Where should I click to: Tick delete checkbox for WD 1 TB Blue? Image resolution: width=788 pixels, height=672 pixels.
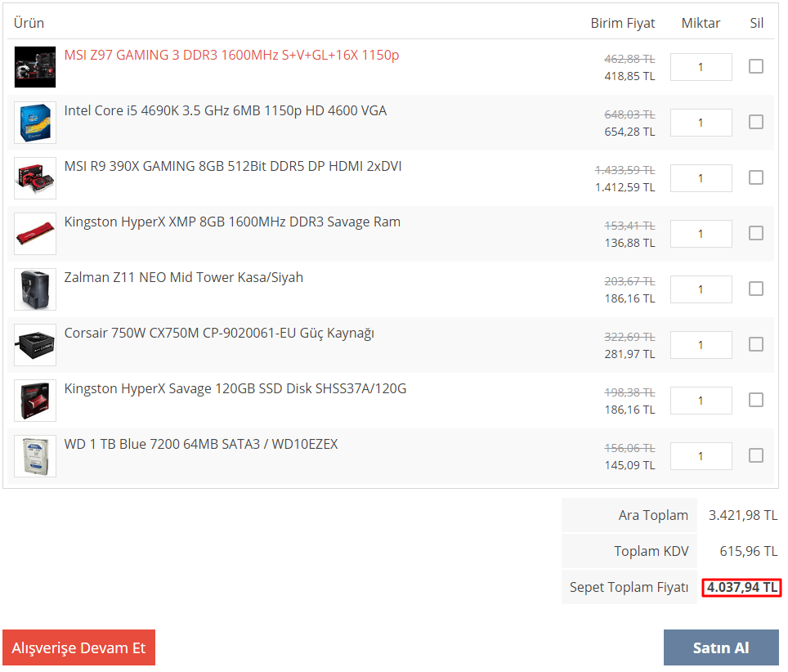[756, 455]
